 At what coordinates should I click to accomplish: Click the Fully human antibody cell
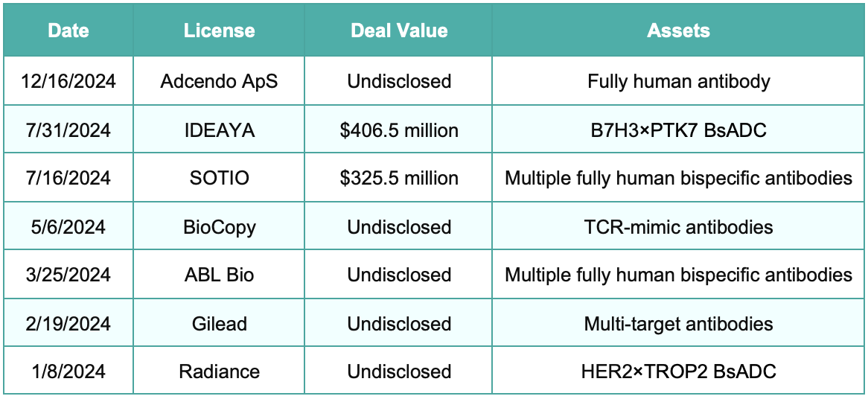point(679,81)
